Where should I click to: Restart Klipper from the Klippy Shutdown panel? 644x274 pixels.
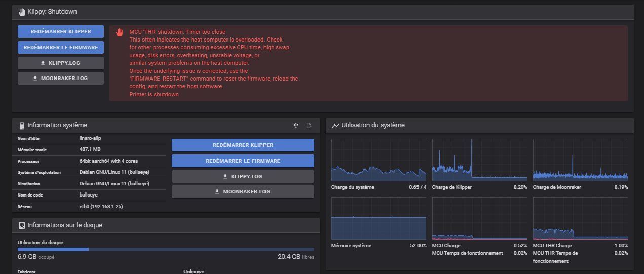pos(61,31)
